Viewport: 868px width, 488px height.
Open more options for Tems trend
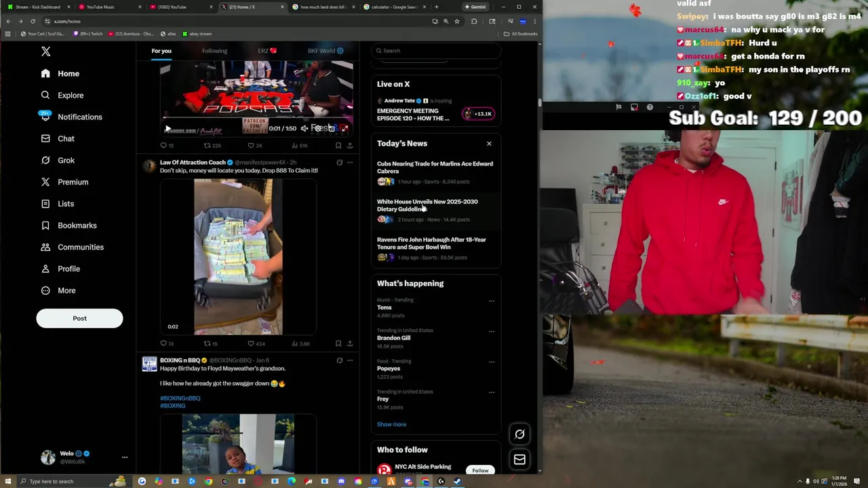tap(492, 300)
